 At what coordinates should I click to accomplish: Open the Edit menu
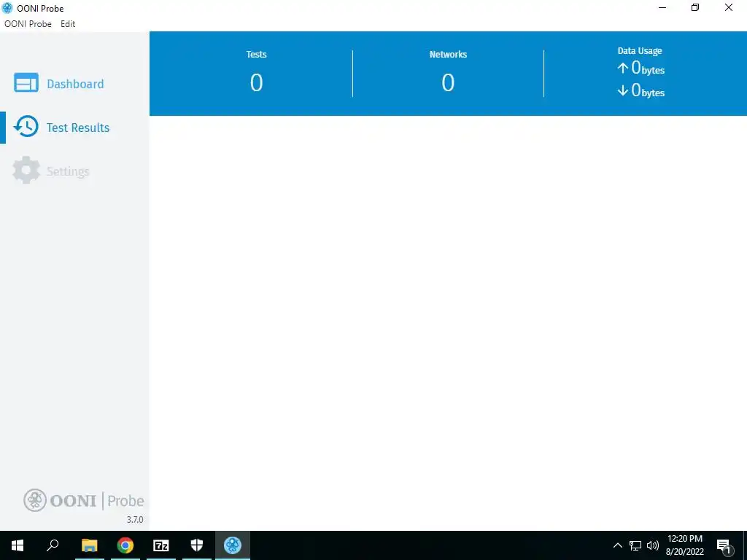(68, 24)
